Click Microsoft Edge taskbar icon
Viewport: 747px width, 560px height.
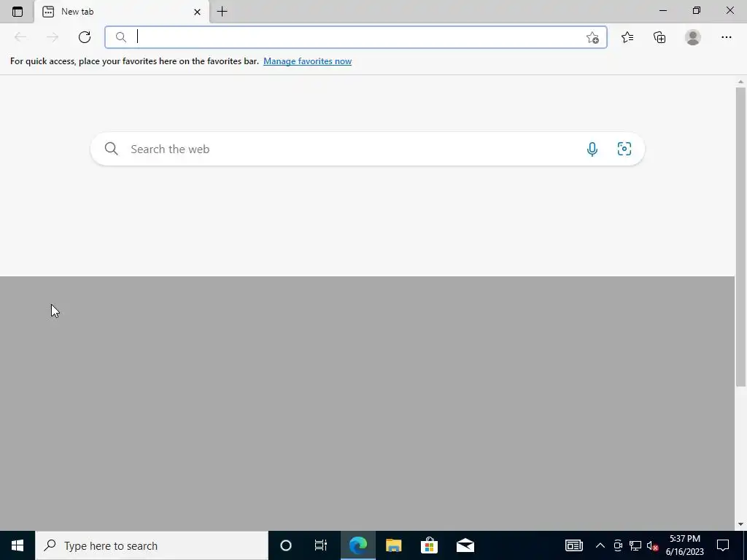pos(357,545)
